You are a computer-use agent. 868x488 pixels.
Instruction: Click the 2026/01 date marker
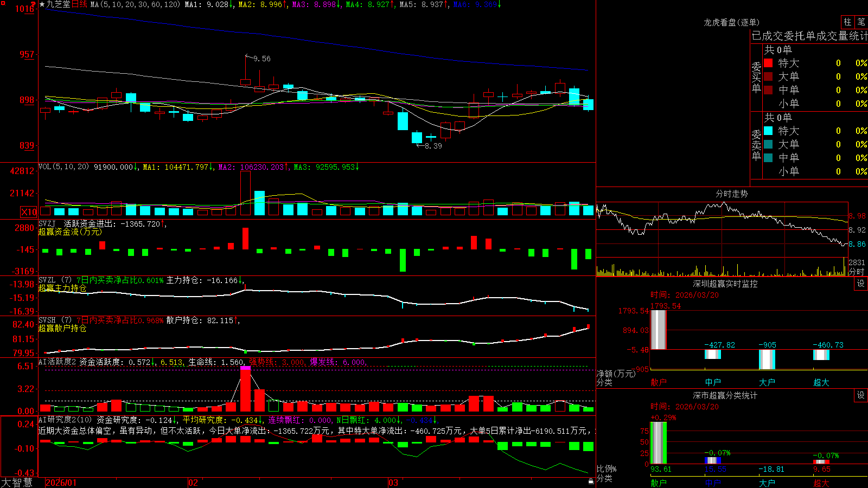[61, 483]
